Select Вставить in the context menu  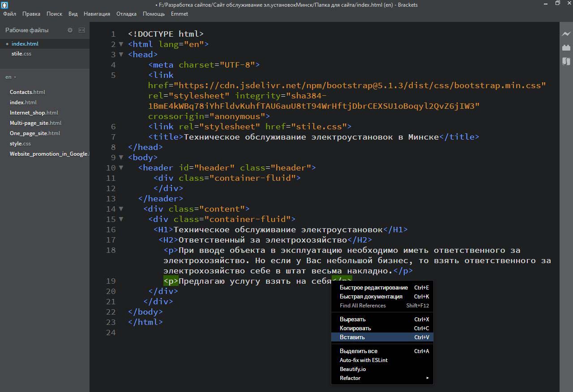[352, 337]
